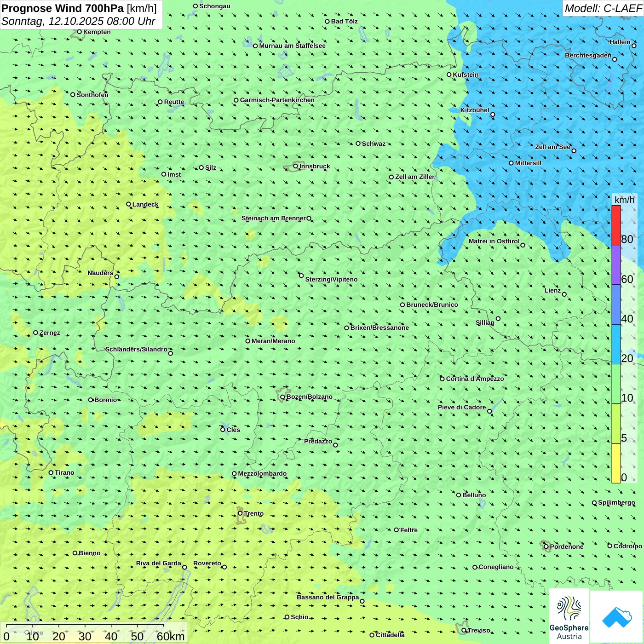This screenshot has height=644, width=644.
Task: Click the 'Codroipo' label
Action: tap(628, 546)
